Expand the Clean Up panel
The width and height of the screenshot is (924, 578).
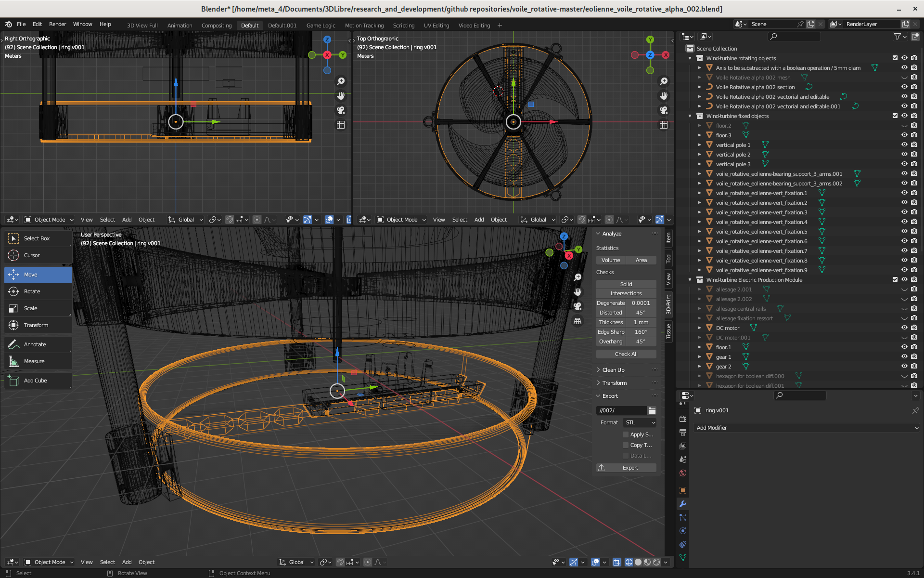point(613,370)
